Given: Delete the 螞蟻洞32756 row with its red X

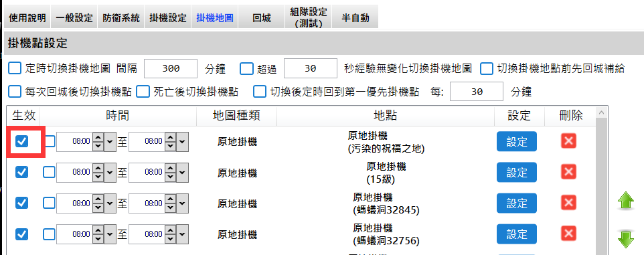Looking at the screenshot, I should (568, 234).
